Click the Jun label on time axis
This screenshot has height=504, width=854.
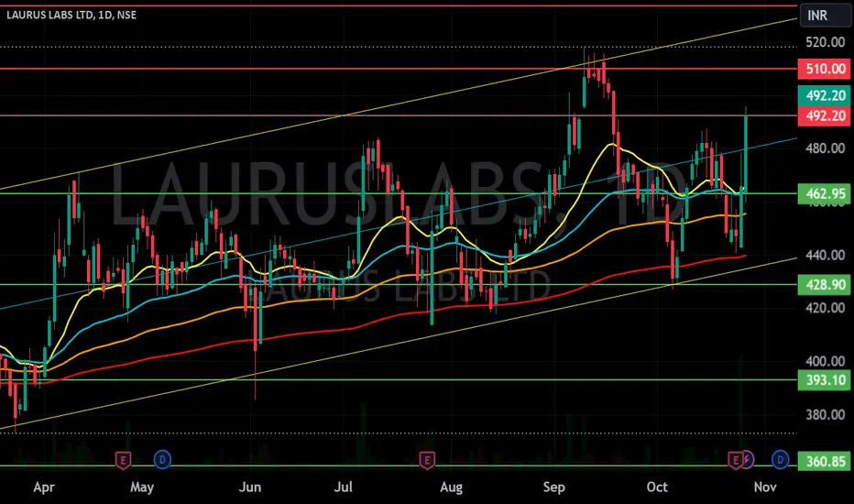250,488
